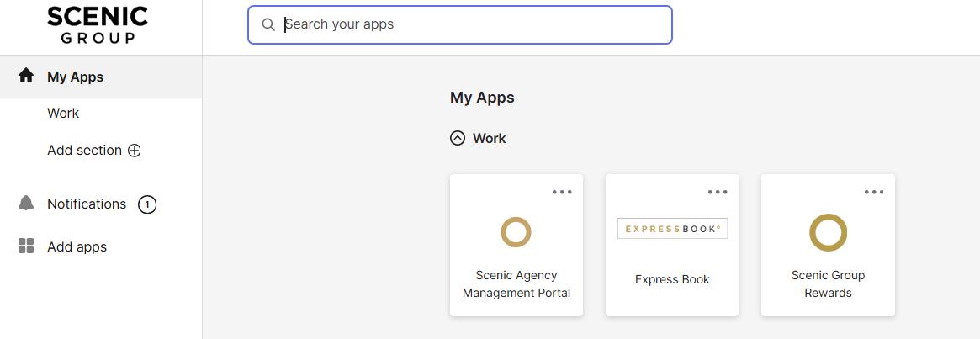Viewport: 980px width, 339px height.
Task: Open Notifications from the sidebar
Action: click(x=87, y=204)
